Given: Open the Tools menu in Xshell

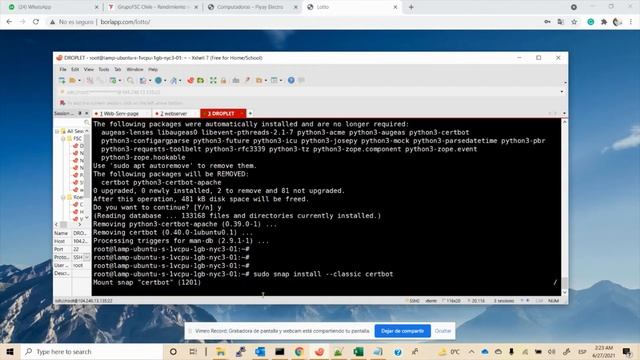Looking at the screenshot, I should tap(104, 69).
